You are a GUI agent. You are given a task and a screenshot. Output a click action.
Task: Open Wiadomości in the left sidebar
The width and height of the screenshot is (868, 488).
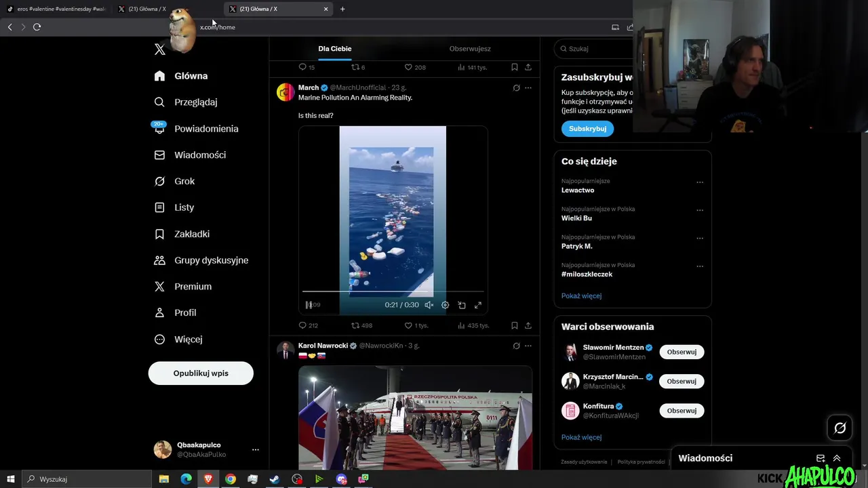190,155
